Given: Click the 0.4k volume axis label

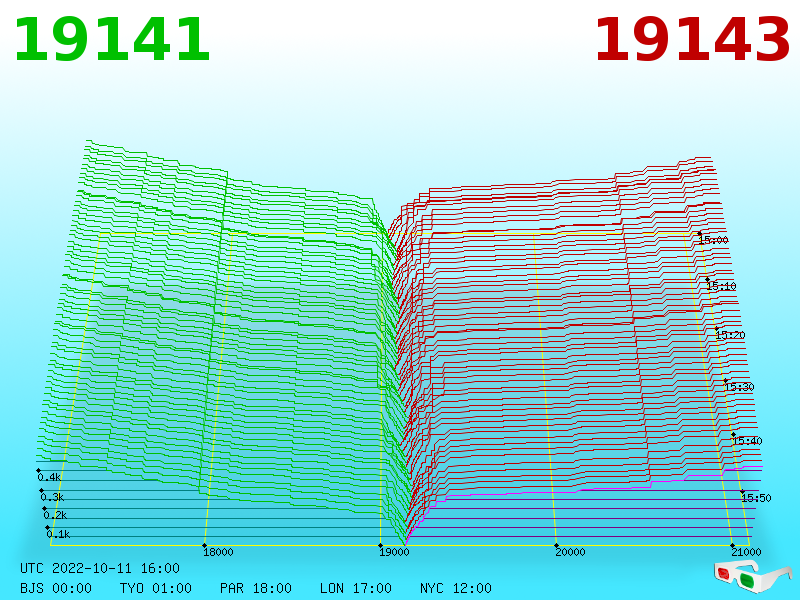Looking at the screenshot, I should pos(49,478).
